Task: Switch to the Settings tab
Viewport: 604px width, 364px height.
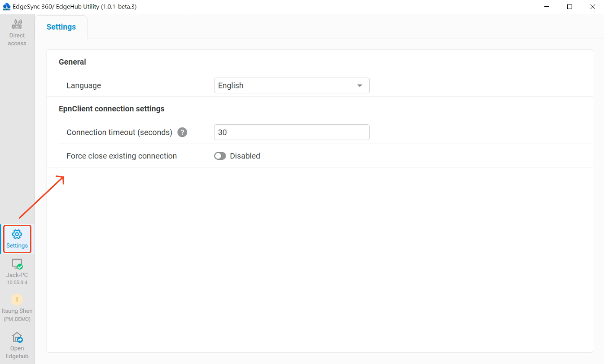Action: [x=61, y=27]
